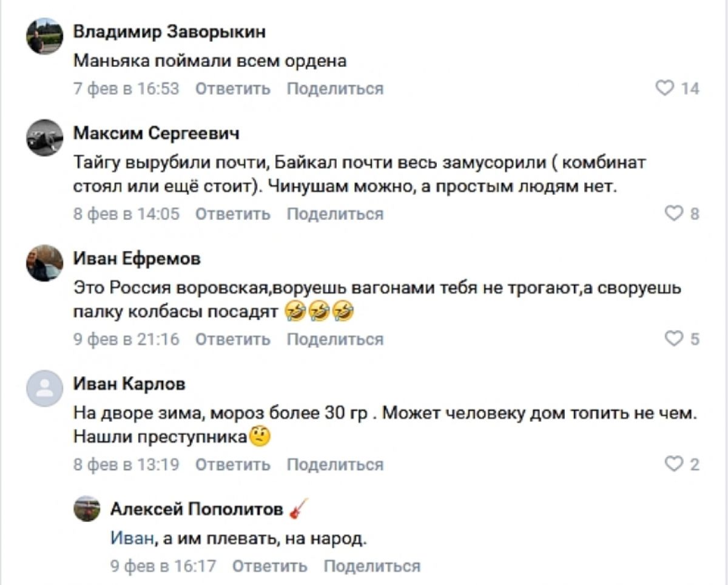The image size is (728, 585).
Task: Open Алексей Пополитов's small avatar
Action: point(87,509)
